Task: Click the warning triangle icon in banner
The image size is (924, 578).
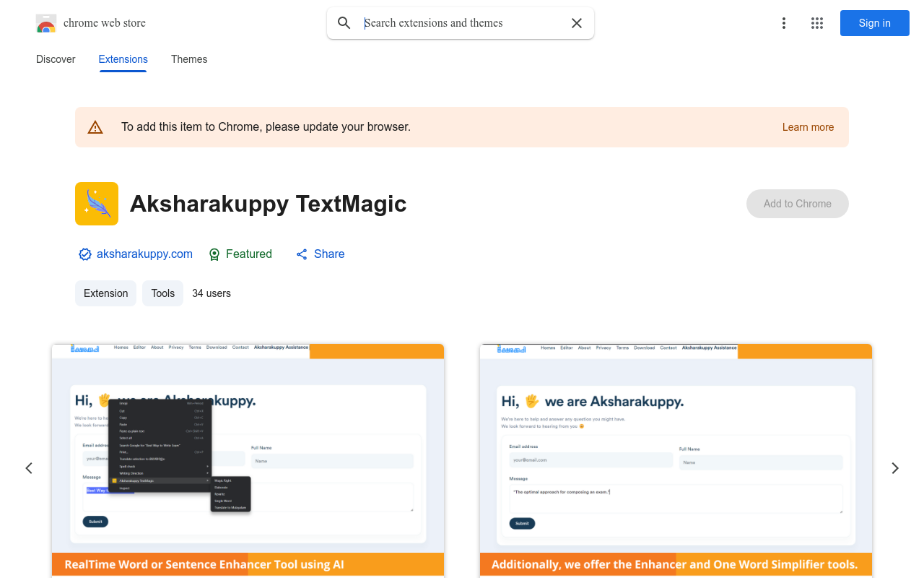Action: point(95,127)
